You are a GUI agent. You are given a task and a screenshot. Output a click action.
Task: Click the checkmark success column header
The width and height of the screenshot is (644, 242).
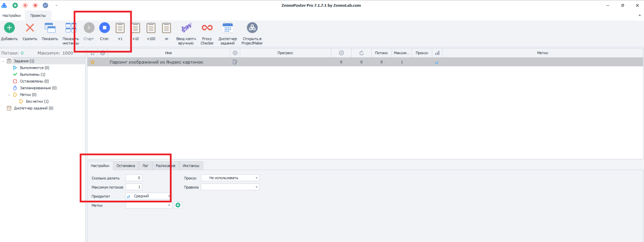341,53
